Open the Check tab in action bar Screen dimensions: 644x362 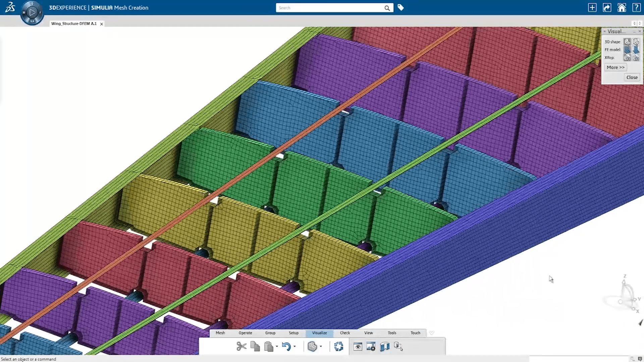coord(345,333)
